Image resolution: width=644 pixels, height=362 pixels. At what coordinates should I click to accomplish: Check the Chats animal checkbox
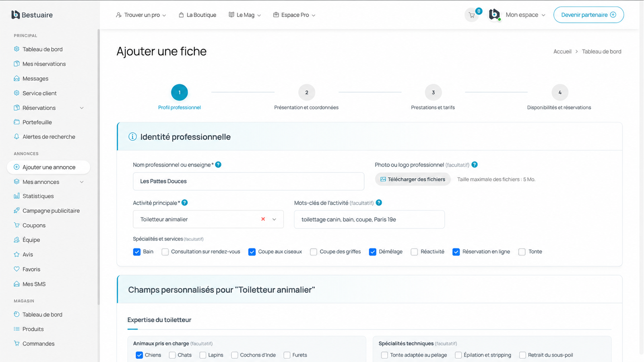172,355
